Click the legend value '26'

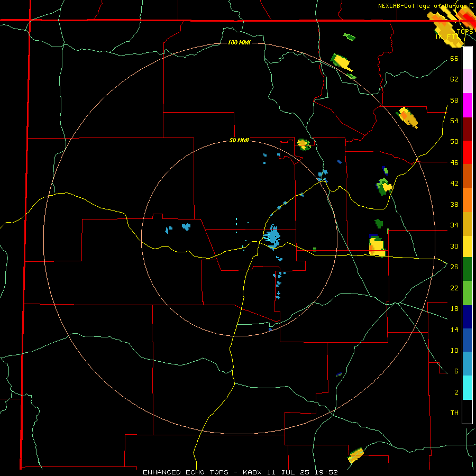454,267
